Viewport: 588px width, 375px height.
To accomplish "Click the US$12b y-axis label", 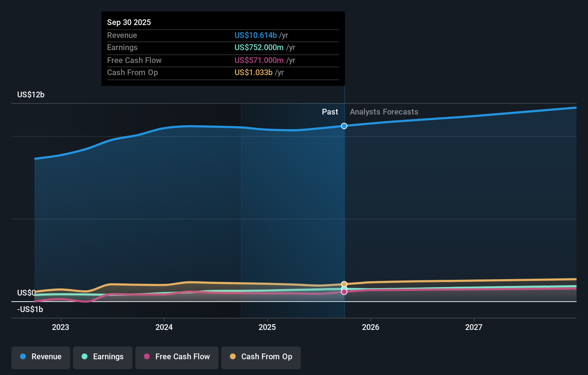I will (31, 94).
